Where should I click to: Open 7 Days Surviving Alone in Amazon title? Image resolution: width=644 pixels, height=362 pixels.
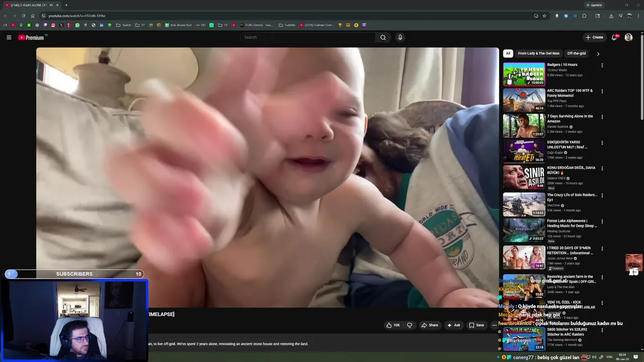570,119
